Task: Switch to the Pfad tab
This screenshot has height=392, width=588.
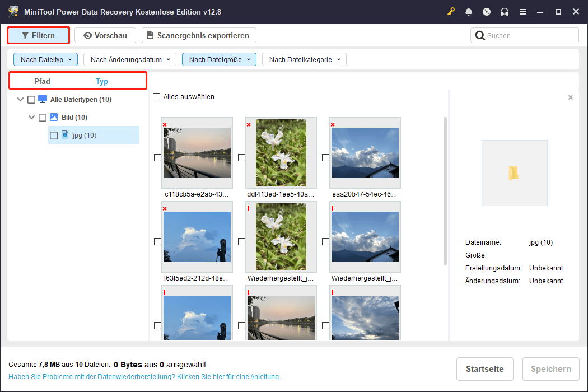Action: 42,81
